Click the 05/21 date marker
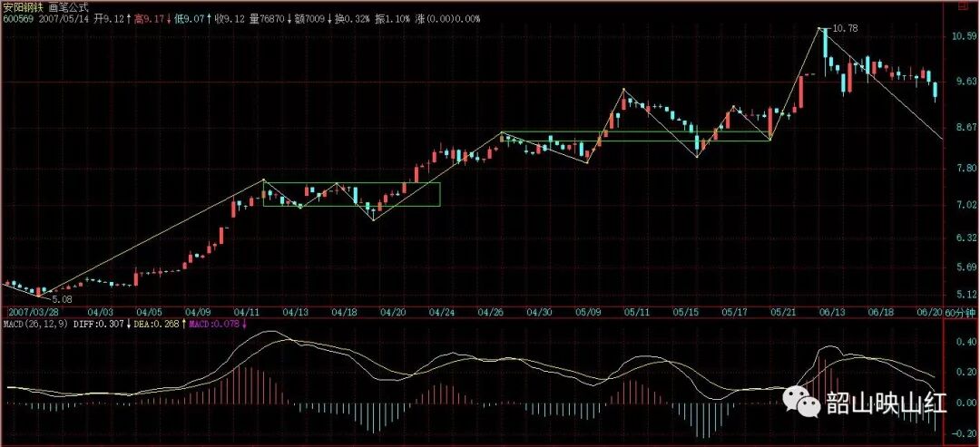 click(782, 312)
